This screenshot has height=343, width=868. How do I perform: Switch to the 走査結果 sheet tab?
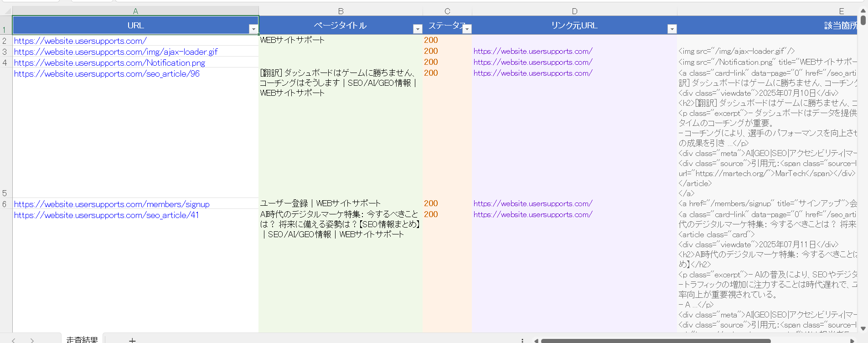[82, 339]
